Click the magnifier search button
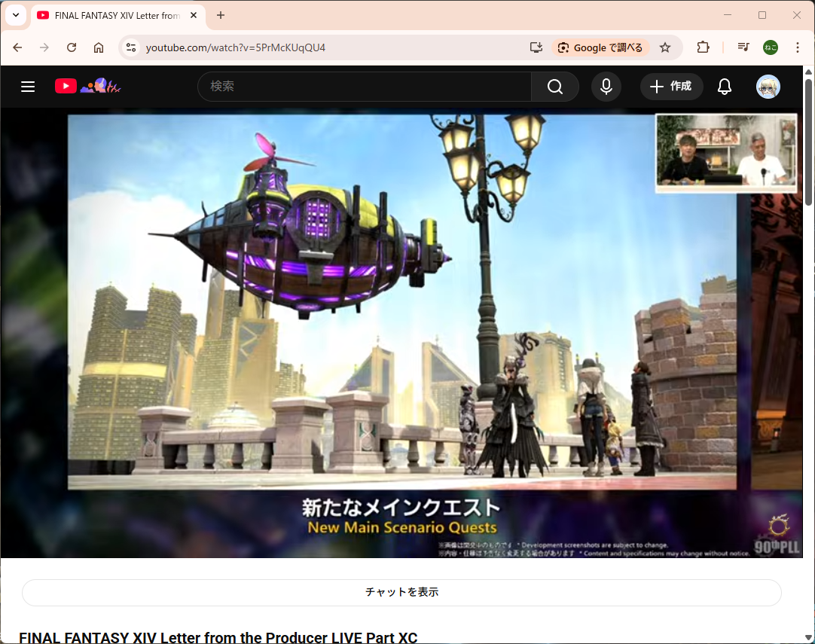 pyautogui.click(x=555, y=87)
